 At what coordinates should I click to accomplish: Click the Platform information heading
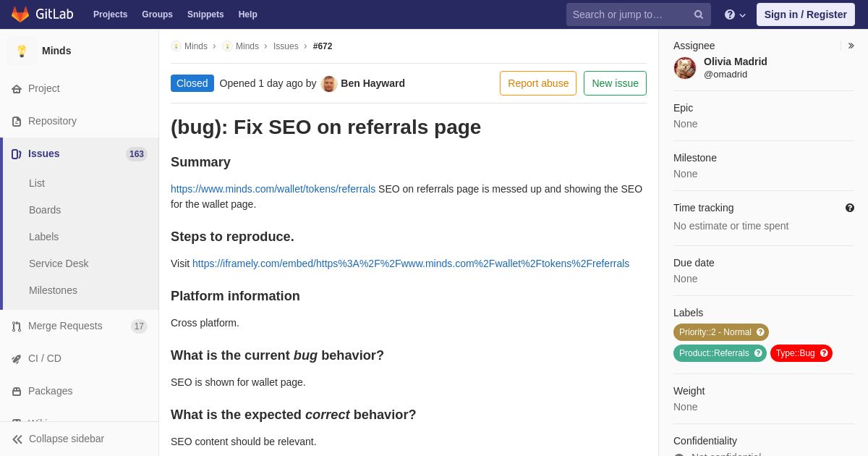pos(235,296)
